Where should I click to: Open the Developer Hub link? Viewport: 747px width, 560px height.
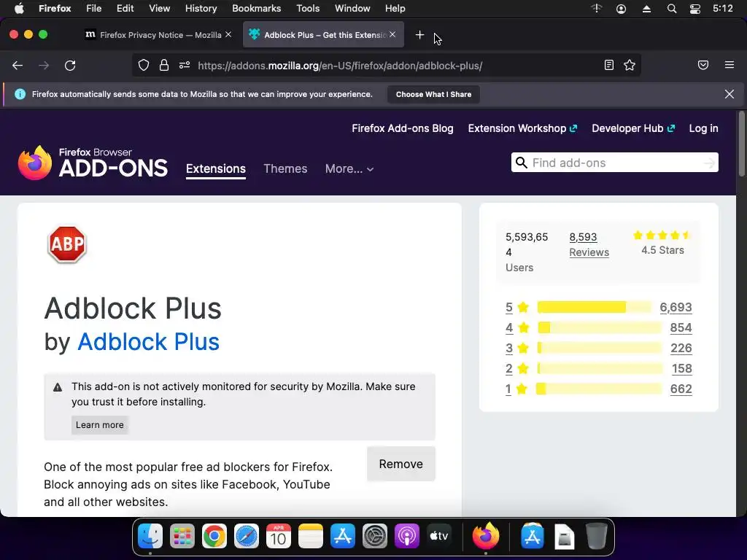(x=633, y=128)
